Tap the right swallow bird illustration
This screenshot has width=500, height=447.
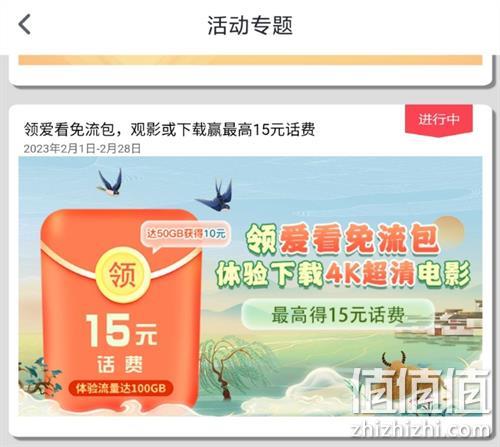pos(216,195)
